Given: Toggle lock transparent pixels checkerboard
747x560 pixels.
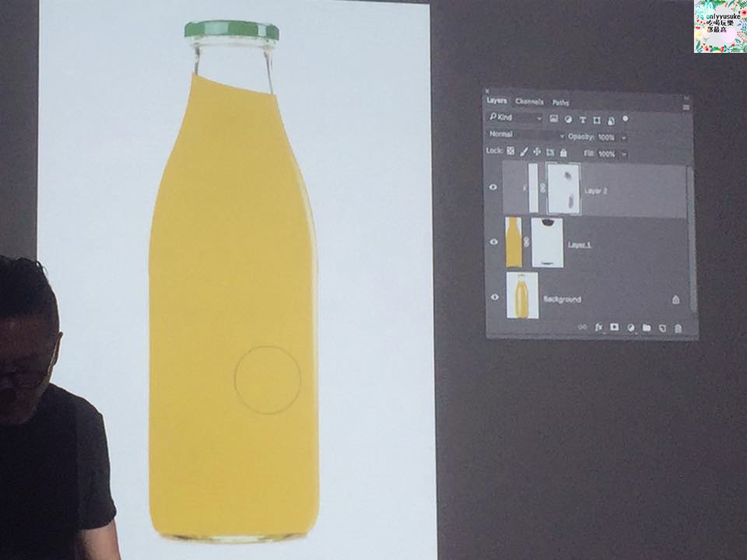Looking at the screenshot, I should [510, 152].
